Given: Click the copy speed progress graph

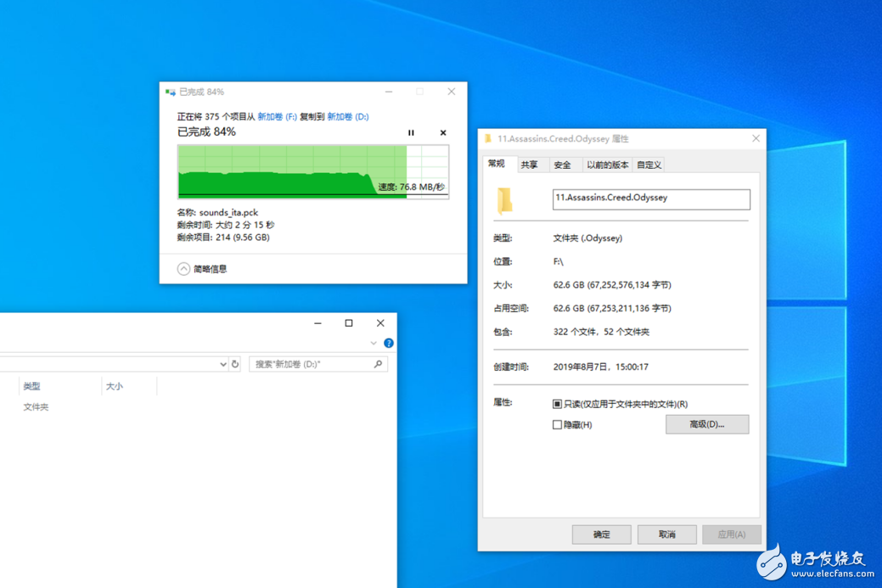Looking at the screenshot, I should pos(313,172).
